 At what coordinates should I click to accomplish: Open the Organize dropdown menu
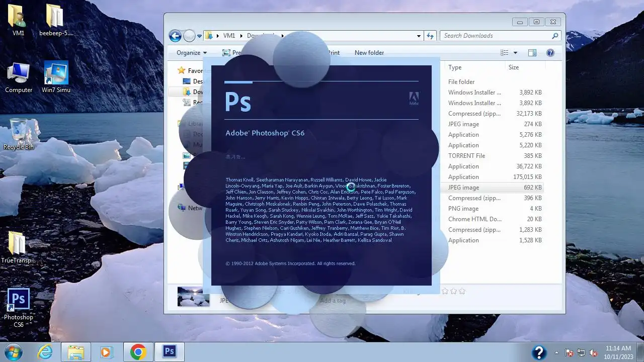(x=192, y=53)
